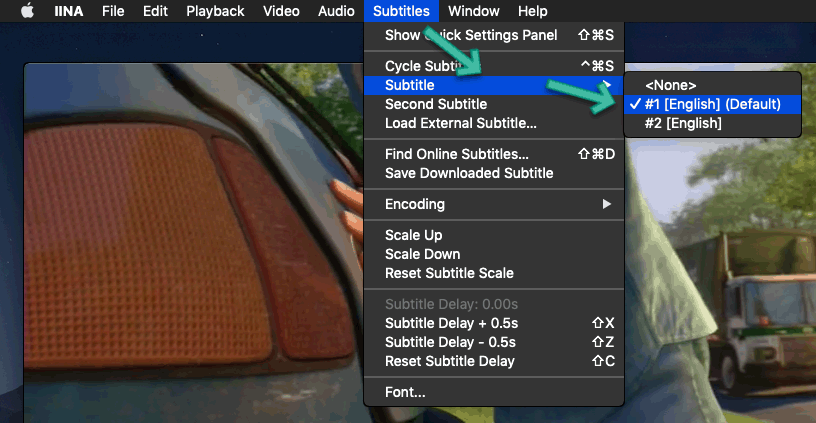The image size is (816, 423).
Task: Open the File menu
Action: pos(113,11)
